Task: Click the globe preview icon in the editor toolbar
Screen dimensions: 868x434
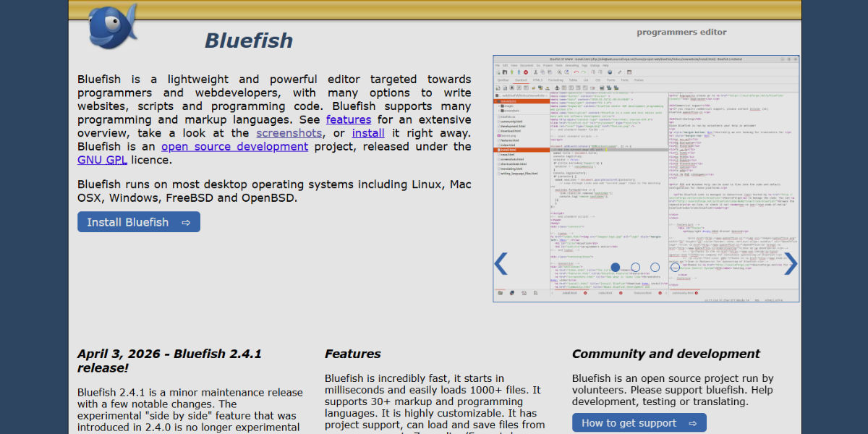Action: point(610,72)
